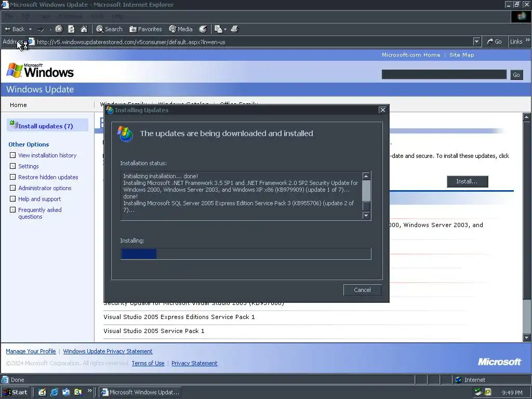The height and width of the screenshot is (399, 532).
Task: Click the 9:49 PM taskbar clock
Action: coord(512,393)
